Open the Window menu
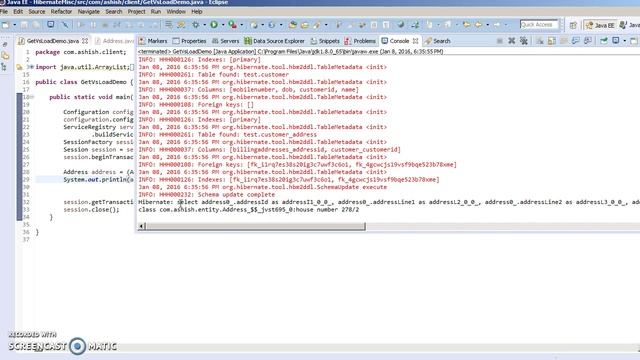The width and height of the screenshot is (640, 360). pyautogui.click(x=176, y=12)
